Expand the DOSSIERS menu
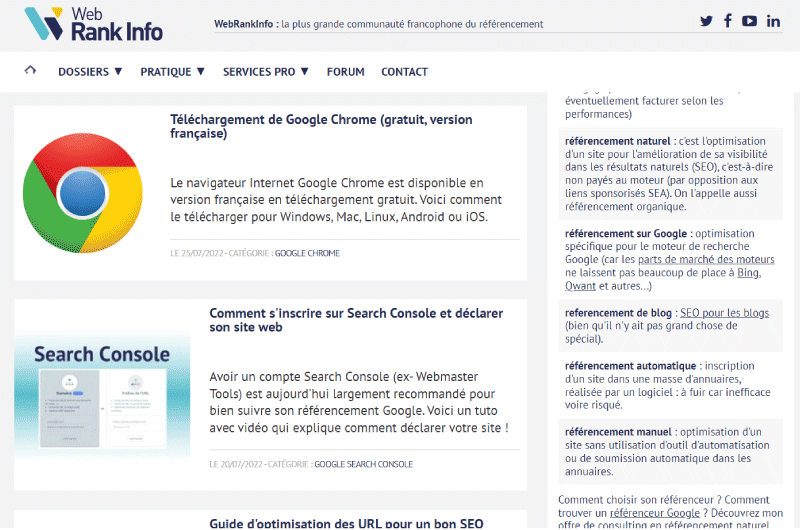This screenshot has width=800, height=530. coord(90,72)
